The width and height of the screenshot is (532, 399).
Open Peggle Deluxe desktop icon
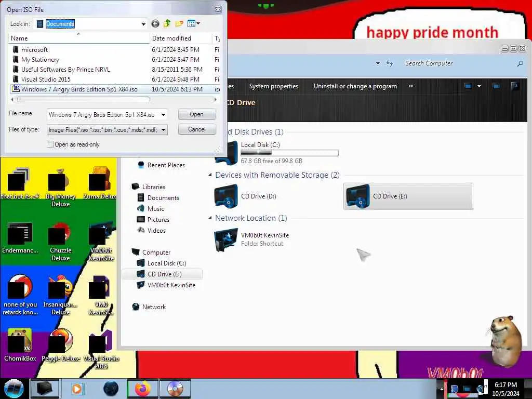click(x=61, y=345)
